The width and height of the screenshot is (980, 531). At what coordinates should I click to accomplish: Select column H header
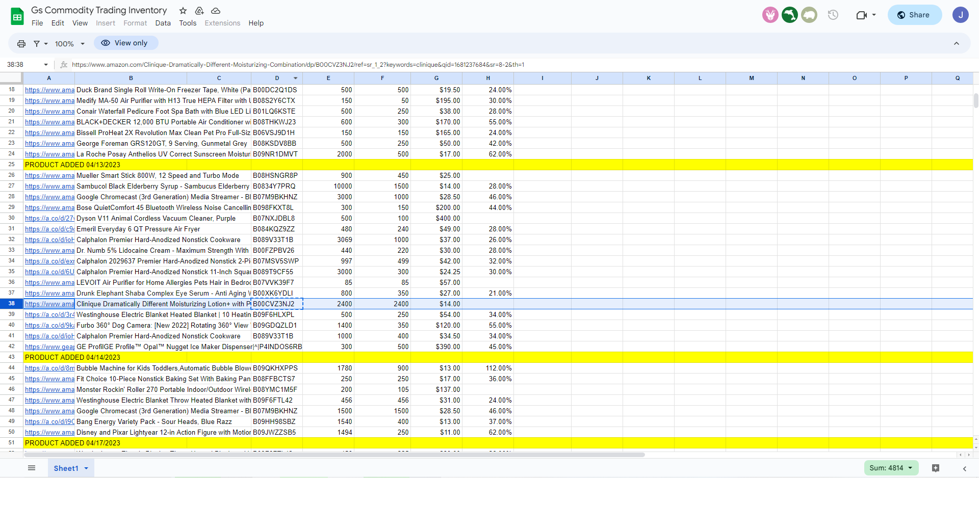pos(488,78)
